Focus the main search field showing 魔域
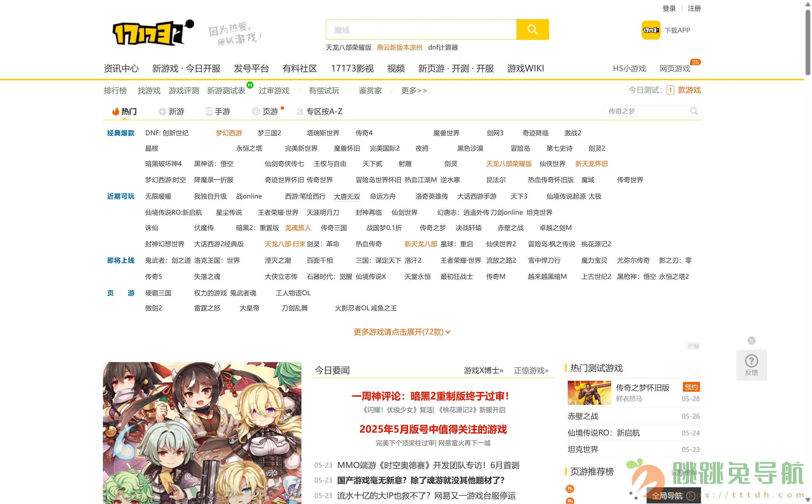The width and height of the screenshot is (812, 504). (x=421, y=30)
